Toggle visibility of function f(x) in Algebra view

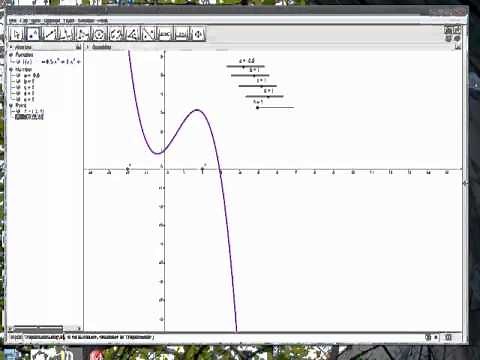[18, 62]
